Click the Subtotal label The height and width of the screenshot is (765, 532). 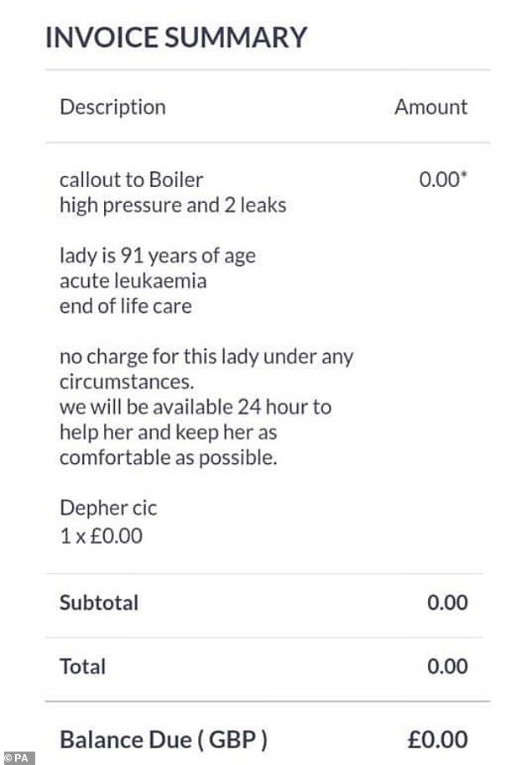(99, 602)
